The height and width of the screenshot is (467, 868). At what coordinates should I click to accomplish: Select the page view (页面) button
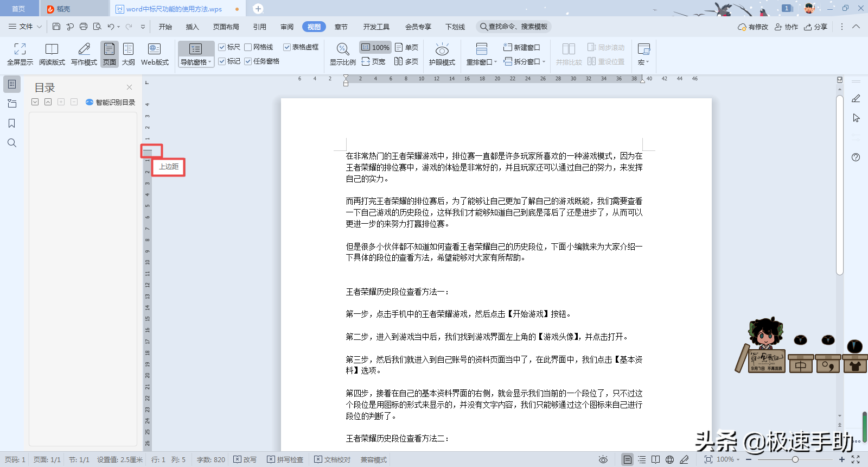[110, 54]
